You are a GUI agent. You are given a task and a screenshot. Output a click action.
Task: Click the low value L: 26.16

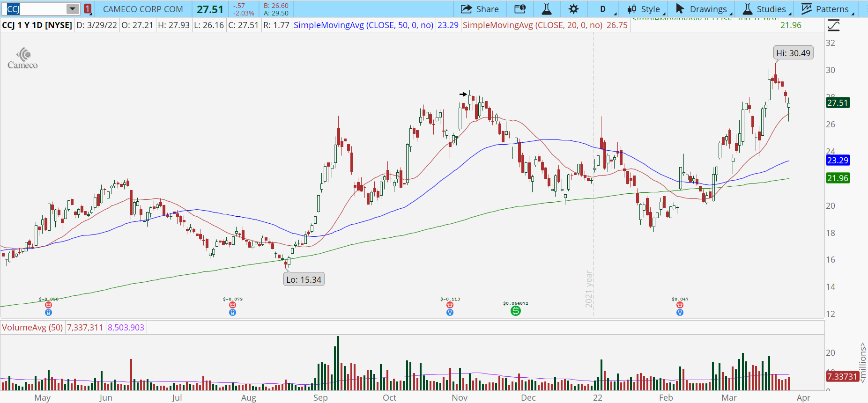click(x=209, y=25)
